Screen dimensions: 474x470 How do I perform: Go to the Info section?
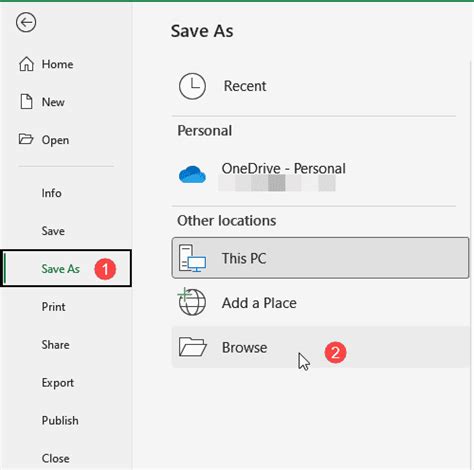pyautogui.click(x=51, y=193)
